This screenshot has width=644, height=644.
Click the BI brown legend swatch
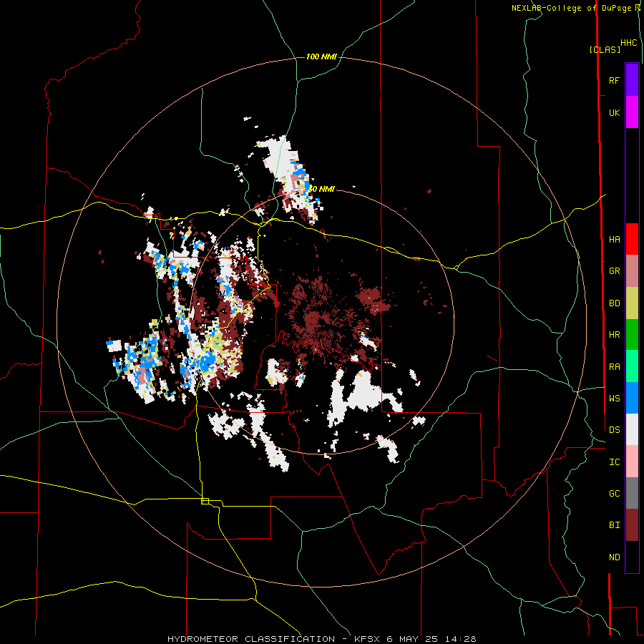point(632,525)
